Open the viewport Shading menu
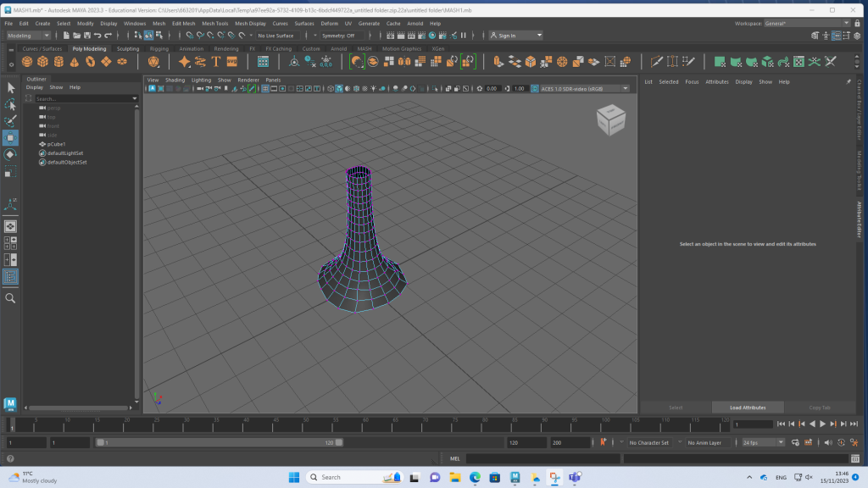The height and width of the screenshot is (488, 868). 175,80
